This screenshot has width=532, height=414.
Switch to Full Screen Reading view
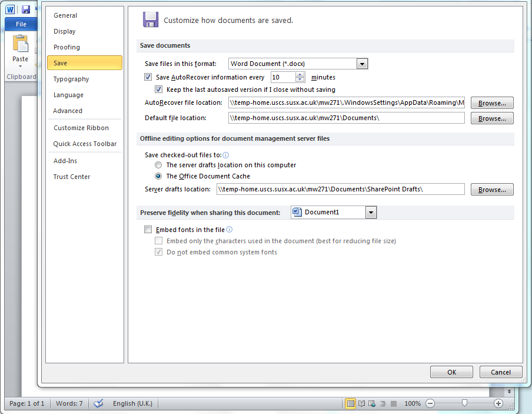point(362,403)
